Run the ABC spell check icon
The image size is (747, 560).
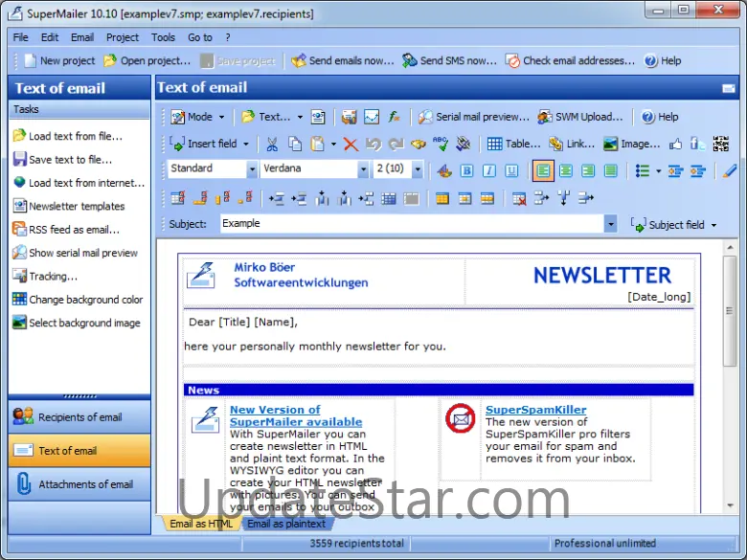coord(441,144)
